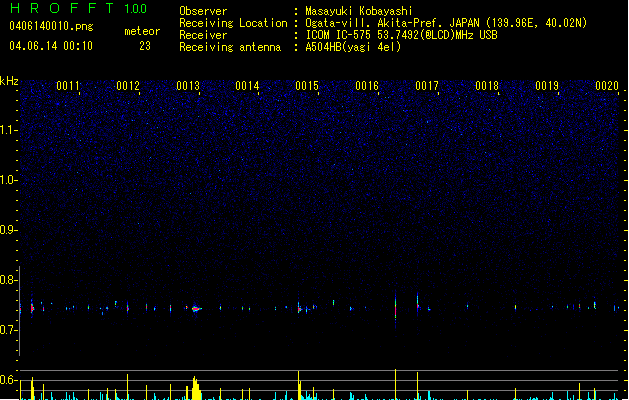Image resolution: width=629 pixels, height=400 pixels.
Task: Click time marker 0012
Action: coord(128,86)
